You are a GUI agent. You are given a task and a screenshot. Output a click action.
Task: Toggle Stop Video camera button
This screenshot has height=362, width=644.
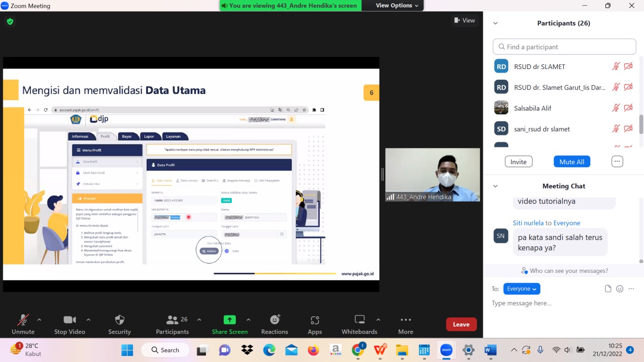(x=70, y=320)
